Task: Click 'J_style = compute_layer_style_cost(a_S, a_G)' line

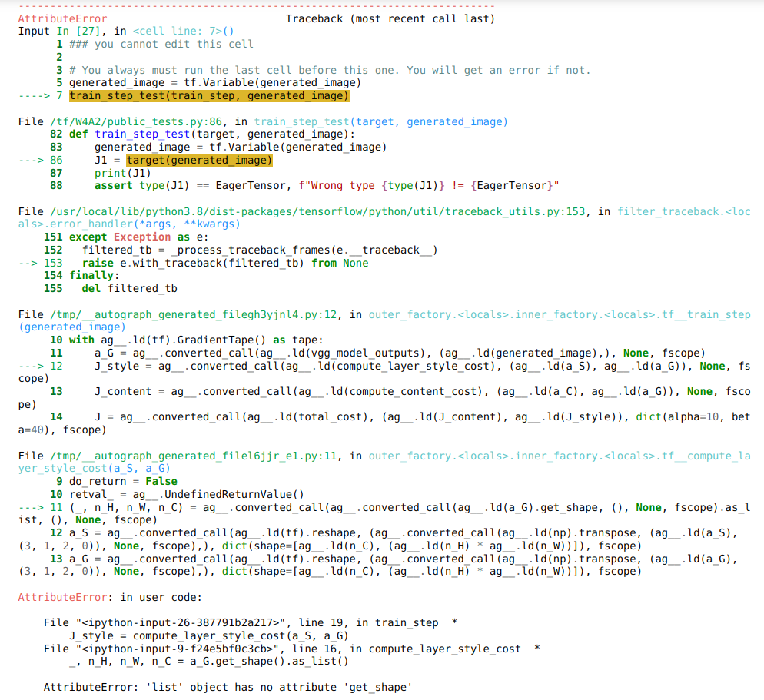Action: (209, 636)
